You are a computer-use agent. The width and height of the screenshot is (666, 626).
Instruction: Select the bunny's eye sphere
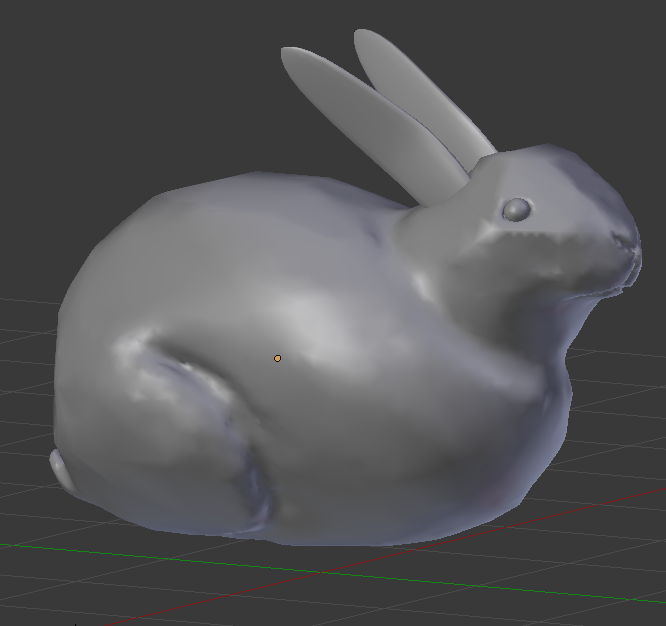click(x=517, y=209)
